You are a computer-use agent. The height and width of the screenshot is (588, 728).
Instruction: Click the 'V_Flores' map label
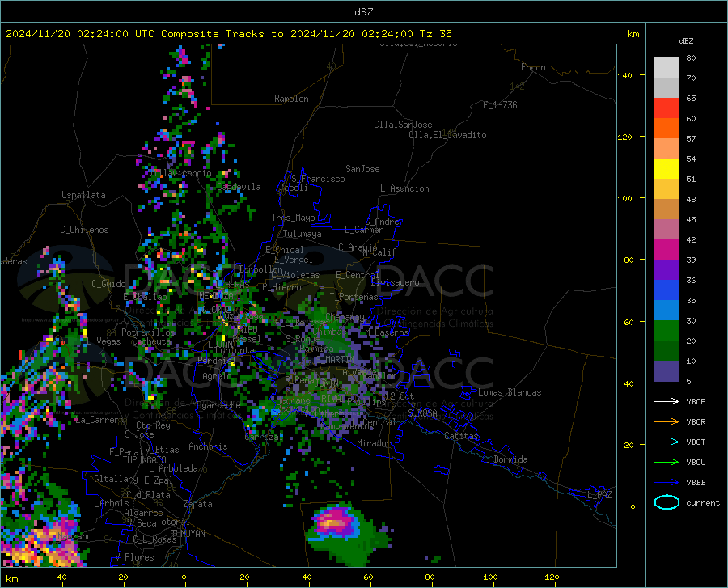pyautogui.click(x=134, y=557)
